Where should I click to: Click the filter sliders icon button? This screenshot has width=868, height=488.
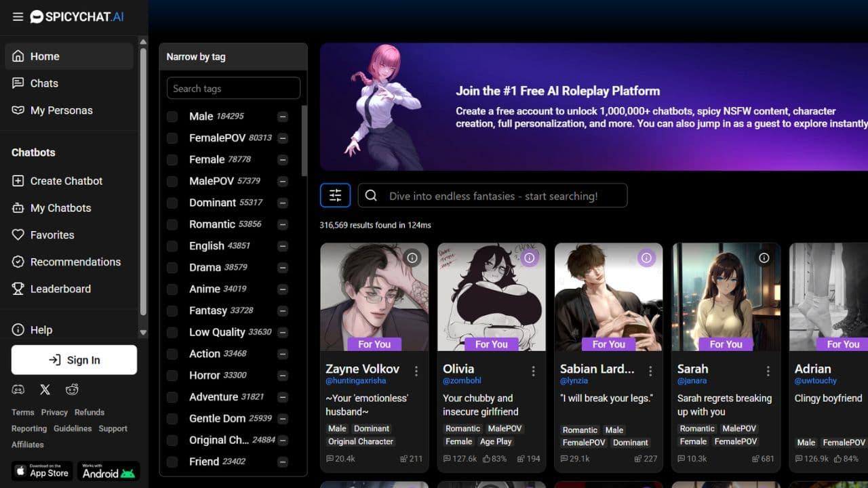[x=335, y=196]
